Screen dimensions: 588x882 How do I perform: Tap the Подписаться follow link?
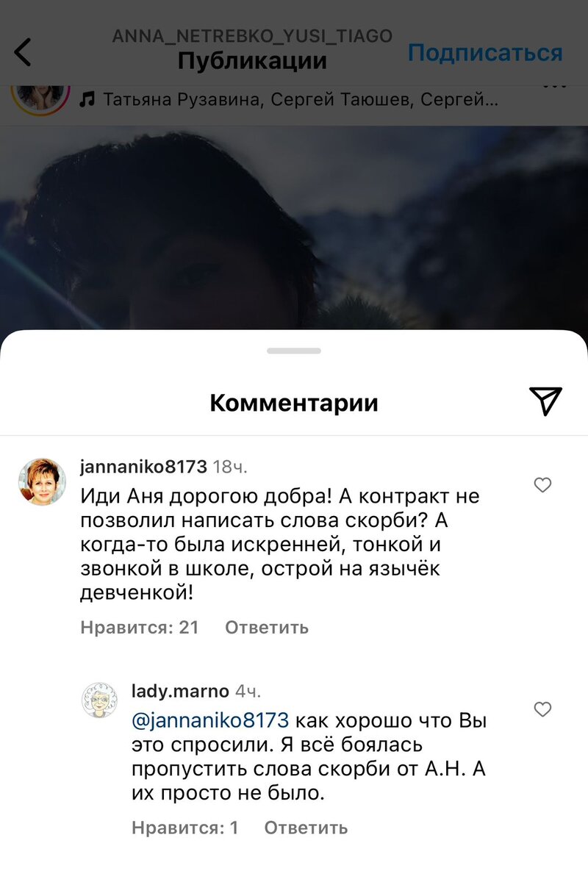[485, 53]
